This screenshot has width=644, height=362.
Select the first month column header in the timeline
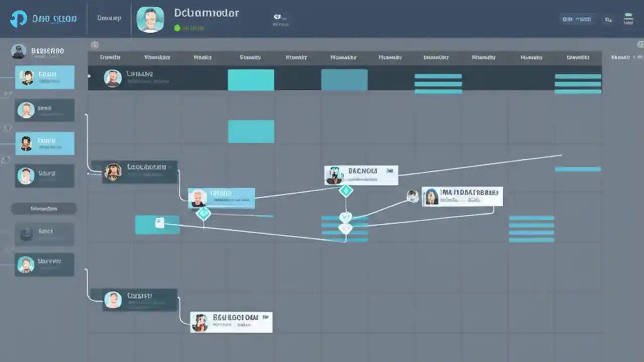[110, 57]
